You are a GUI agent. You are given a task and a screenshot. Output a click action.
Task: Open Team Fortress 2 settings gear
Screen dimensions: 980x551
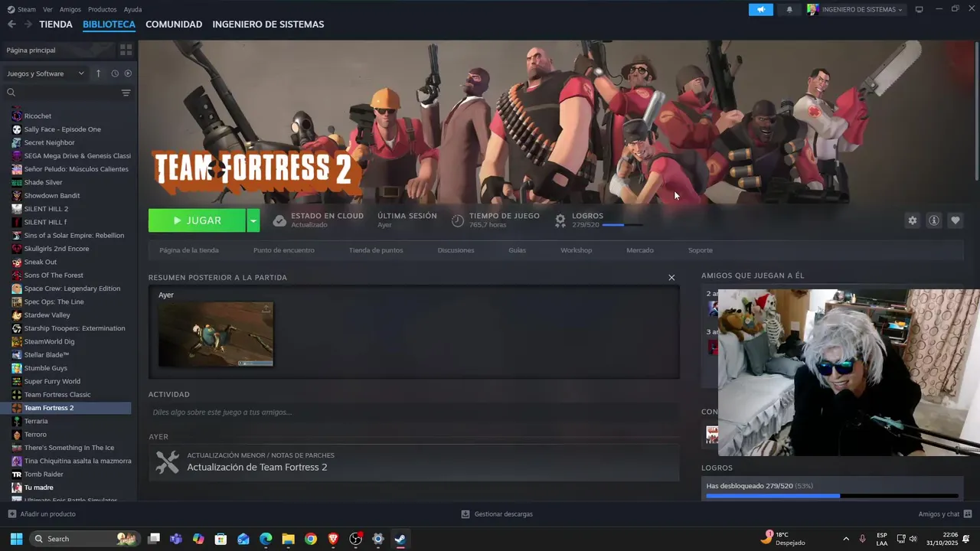(912, 220)
